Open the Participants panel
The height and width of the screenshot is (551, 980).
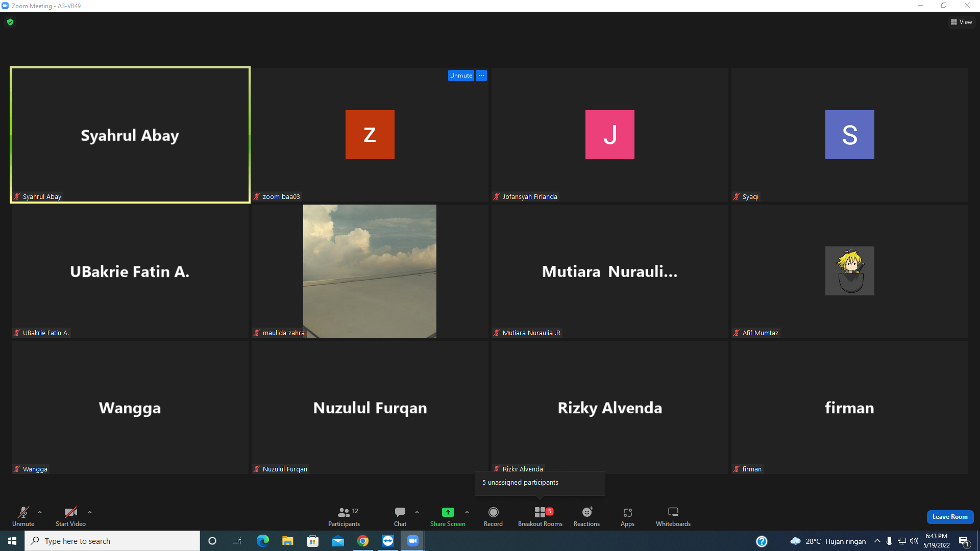point(344,516)
